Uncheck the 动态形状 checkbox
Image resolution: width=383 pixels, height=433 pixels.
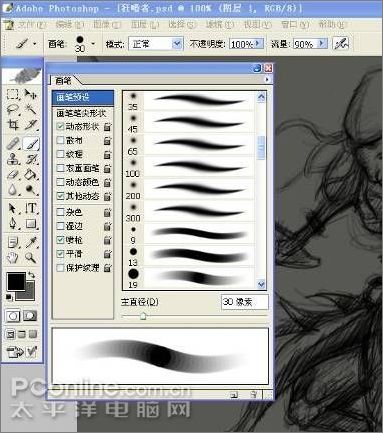pos(60,127)
